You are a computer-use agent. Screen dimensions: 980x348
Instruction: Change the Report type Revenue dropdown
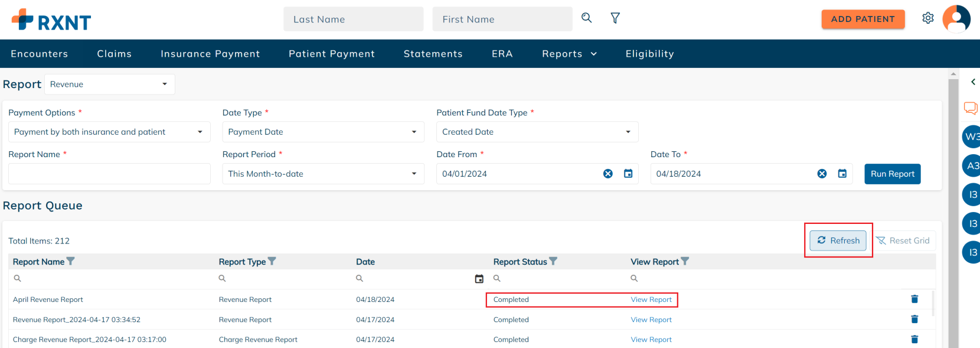pyautogui.click(x=109, y=84)
